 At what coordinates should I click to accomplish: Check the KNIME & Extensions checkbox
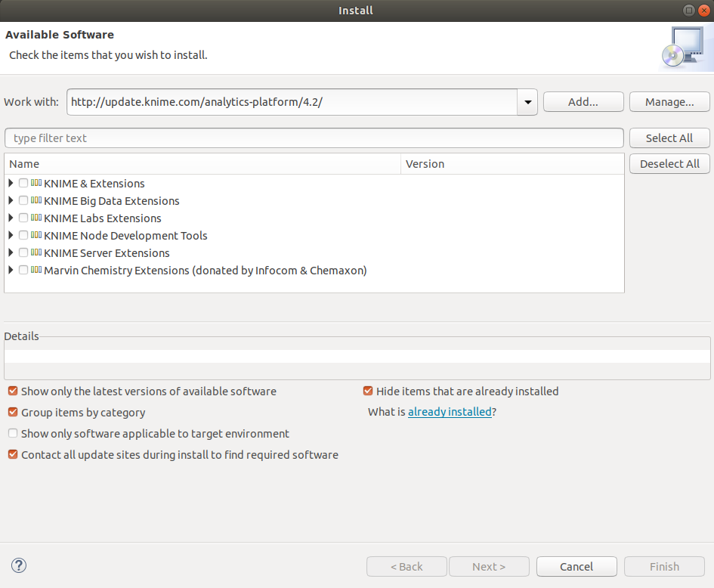point(23,183)
